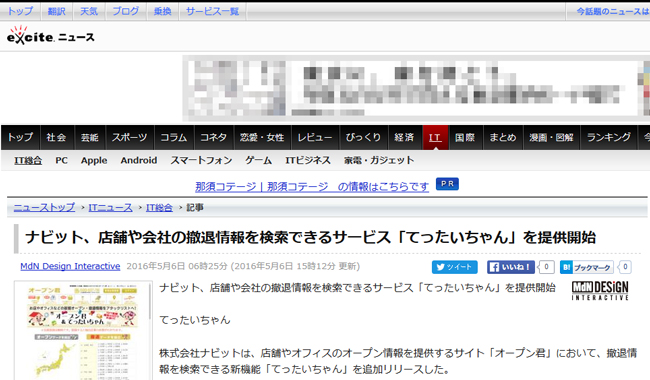Click the 那須コテージ PR ad link
The image size is (650, 380).
312,187
